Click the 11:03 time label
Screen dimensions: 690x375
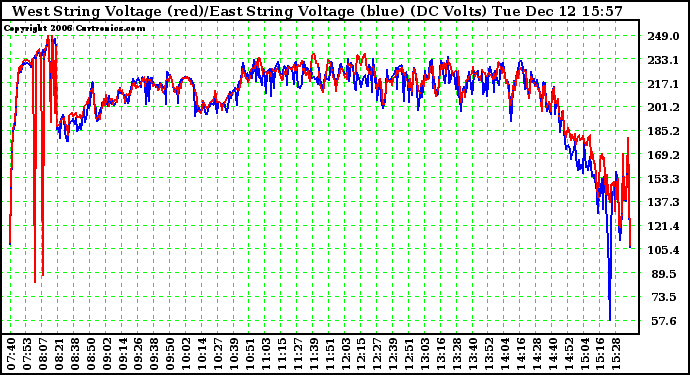pos(266,354)
